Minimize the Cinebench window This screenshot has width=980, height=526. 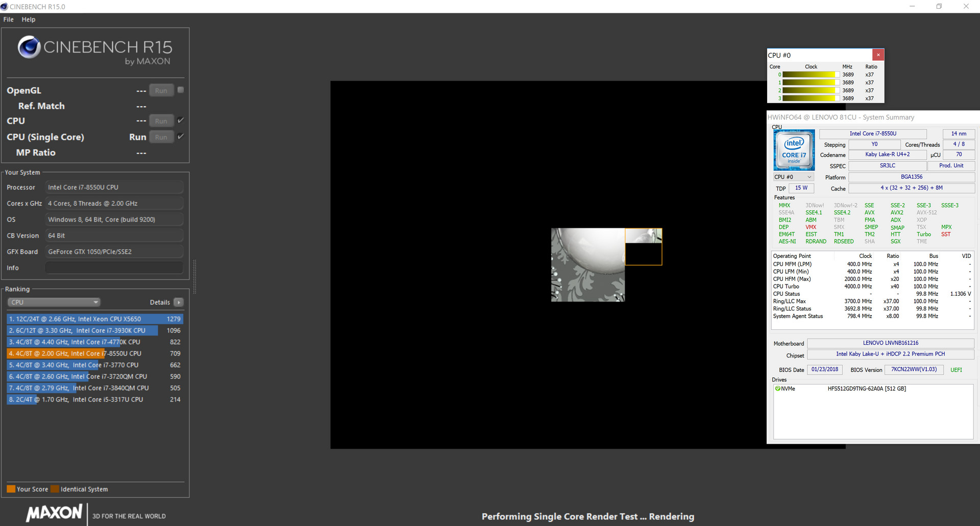pyautogui.click(x=912, y=7)
